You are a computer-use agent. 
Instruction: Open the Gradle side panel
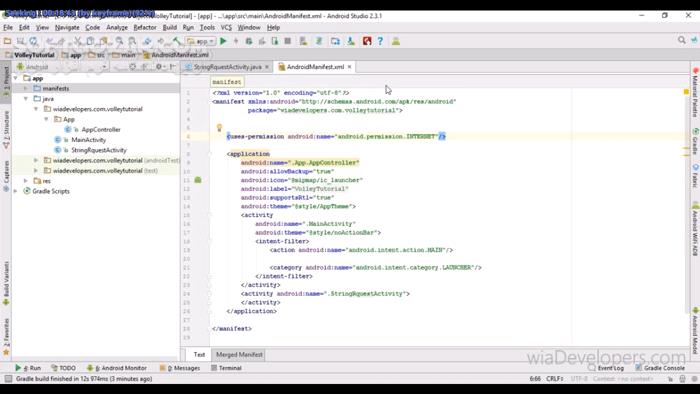click(695, 141)
